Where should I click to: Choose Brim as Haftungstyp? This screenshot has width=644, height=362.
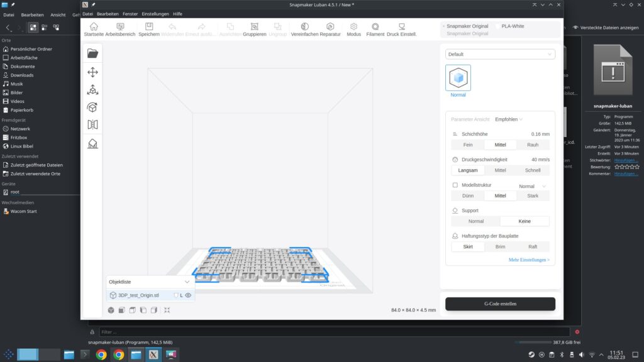pos(500,246)
